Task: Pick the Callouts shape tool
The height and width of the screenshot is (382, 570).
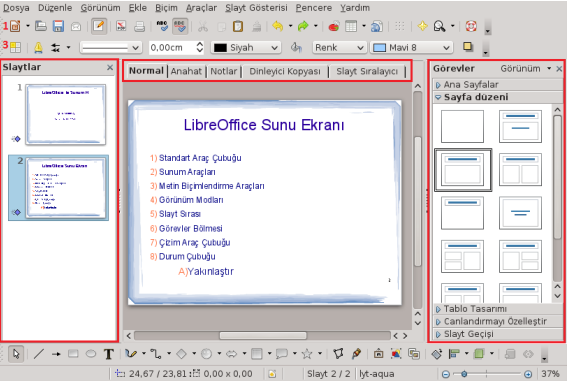Action: [x=282, y=354]
